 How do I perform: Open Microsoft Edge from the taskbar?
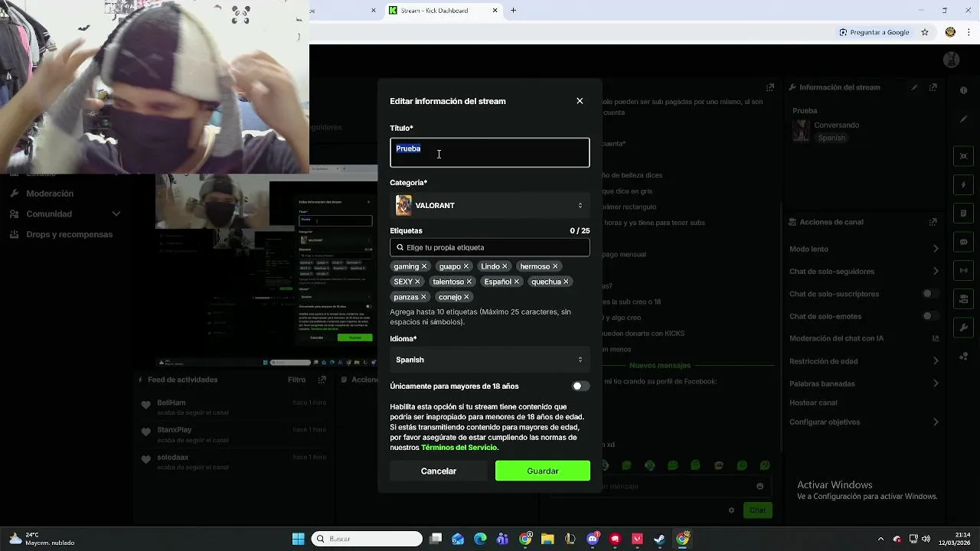(x=480, y=539)
